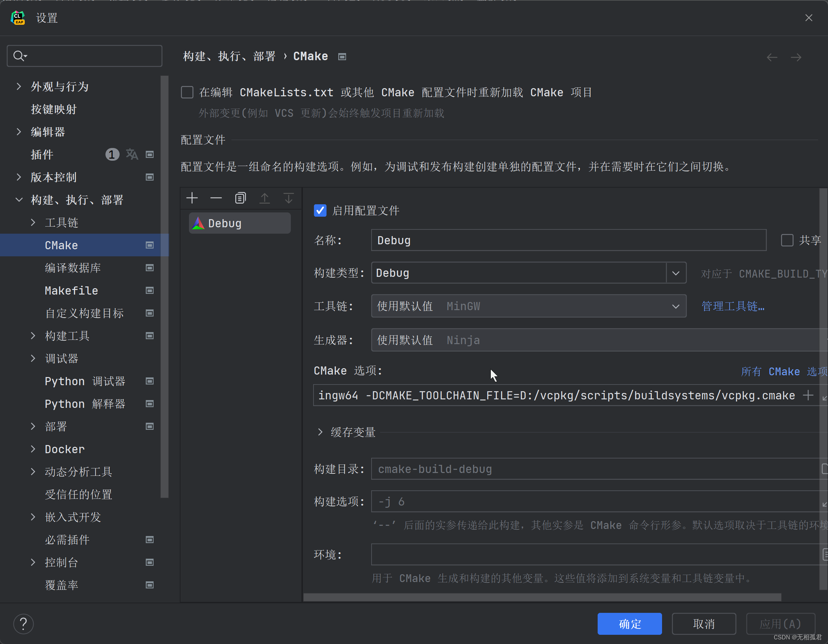Click the remove profile minus icon
The height and width of the screenshot is (644, 828).
click(216, 198)
